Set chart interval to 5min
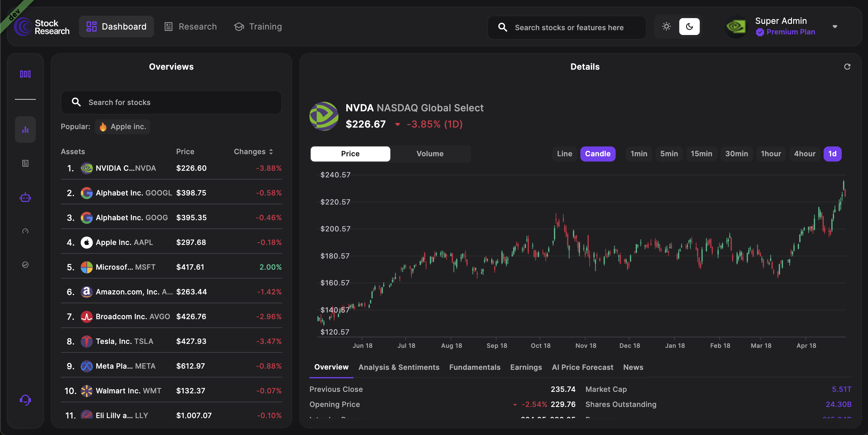Viewport: 868px width, 435px height. coord(669,154)
